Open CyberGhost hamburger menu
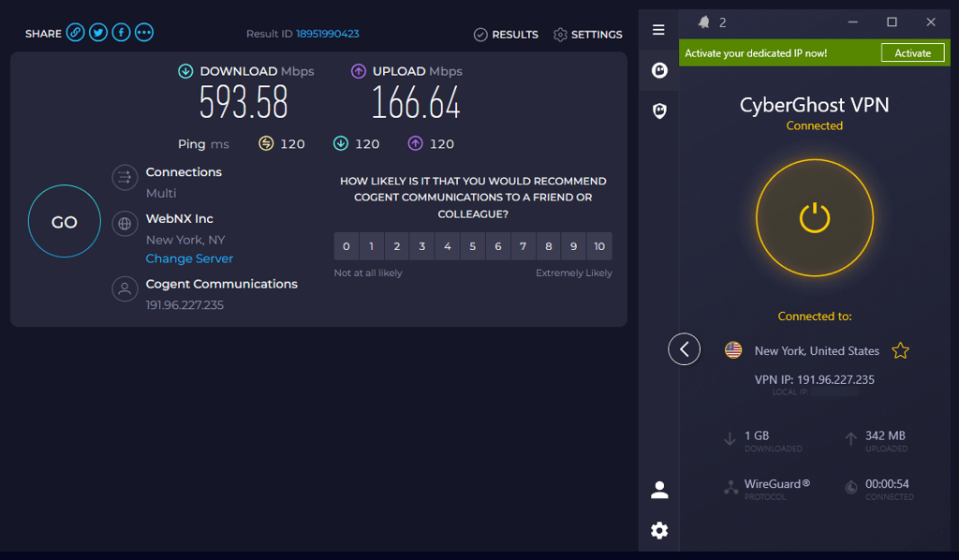This screenshot has width=959, height=560. coord(658,29)
